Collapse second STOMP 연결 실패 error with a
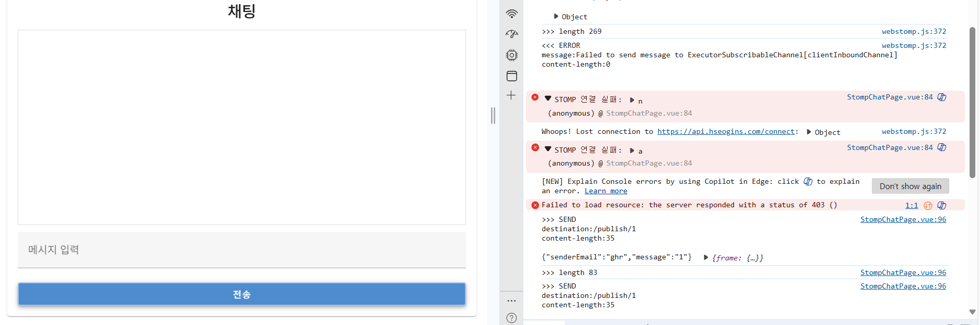 pos(548,149)
